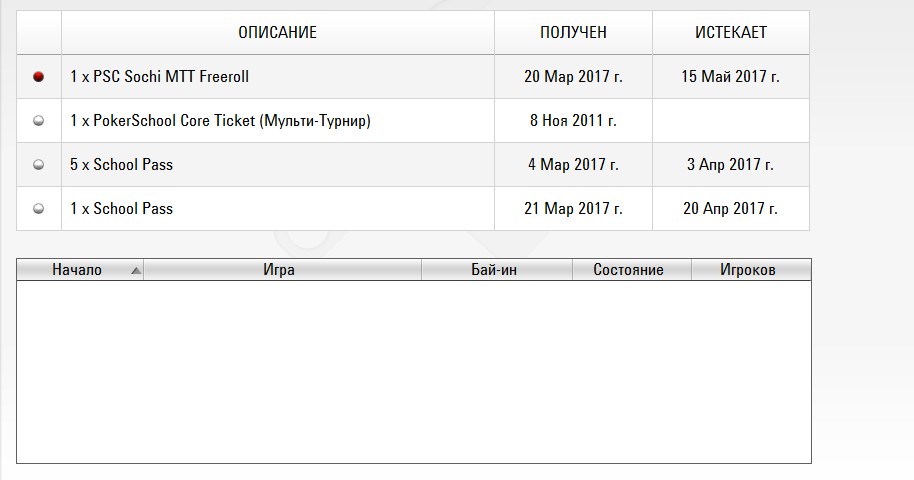Click the PokerSchool Core Ticket description text
Viewport: 914px width, 480px height.
[x=220, y=121]
